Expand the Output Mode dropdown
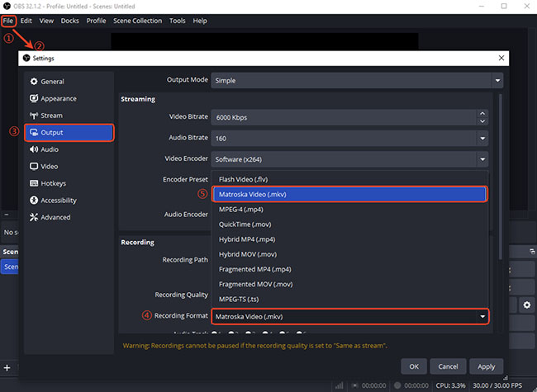This screenshot has height=392, width=537. click(497, 81)
